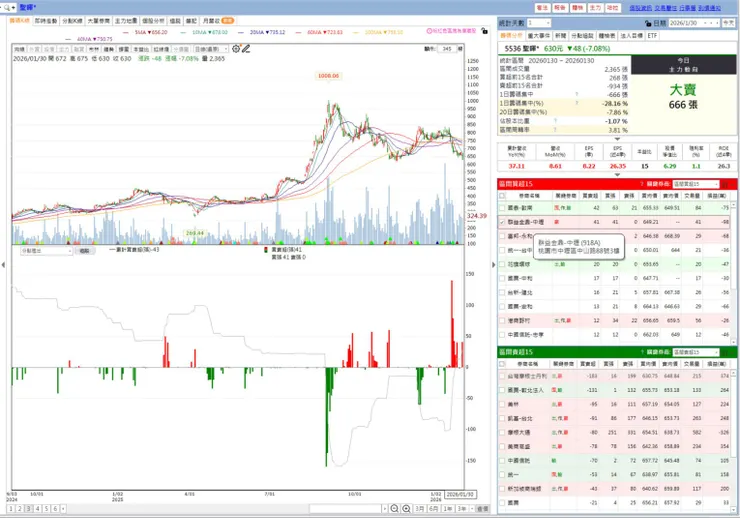Click the 5MA legend line
Image resolution: width=740 pixels, height=518 pixels.
point(145,32)
